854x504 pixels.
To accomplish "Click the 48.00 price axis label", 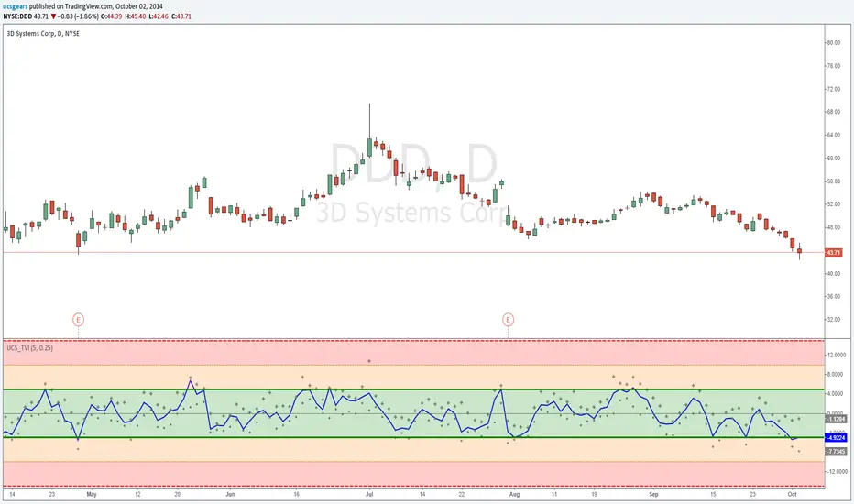I will point(833,227).
